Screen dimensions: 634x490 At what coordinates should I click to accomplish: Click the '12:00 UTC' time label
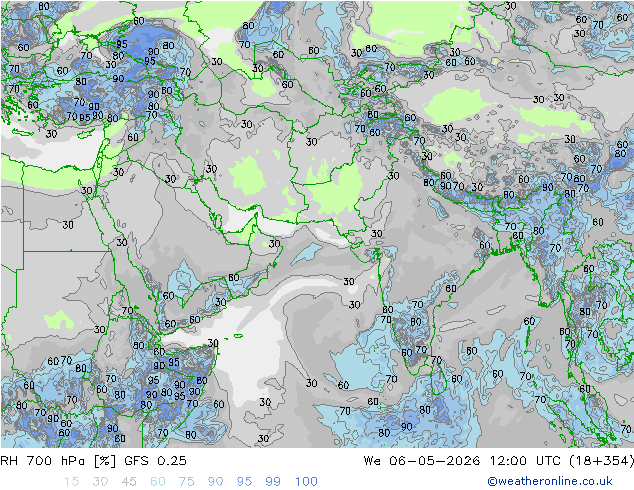(525, 461)
